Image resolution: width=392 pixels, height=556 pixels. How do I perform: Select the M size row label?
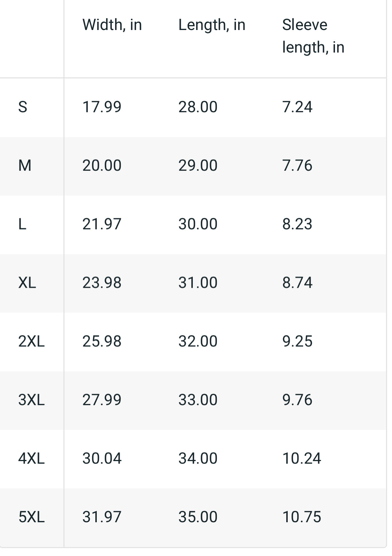(25, 165)
